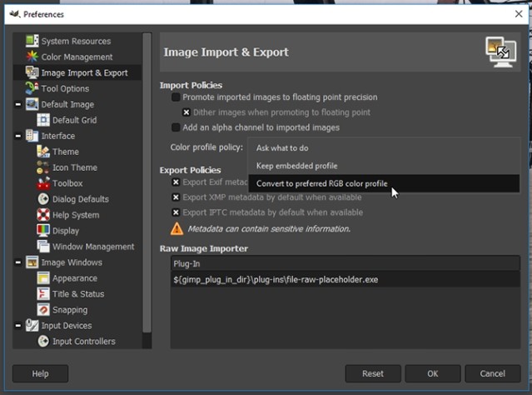Open Snapping preferences magnet icon
The height and width of the screenshot is (395, 532).
pos(44,310)
